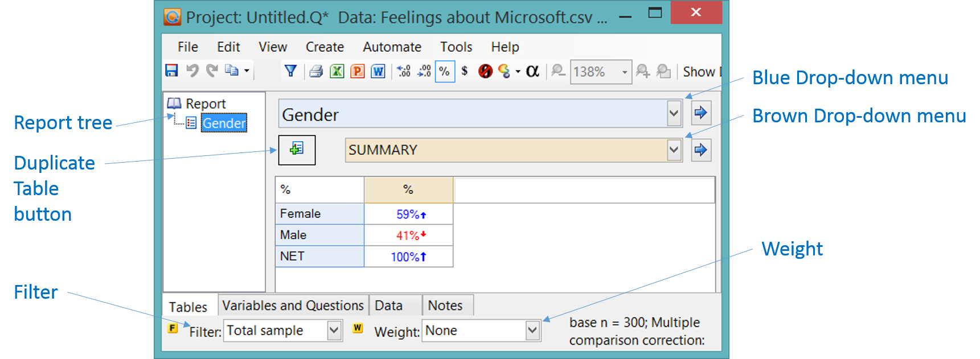Toggle the yellow F filter marker
The height and width of the screenshot is (359, 980).
(173, 328)
